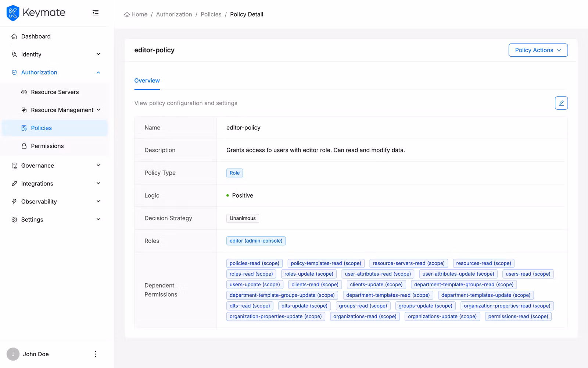Click the Permissions lock icon
Screen dimensions: 588x368
click(x=24, y=146)
